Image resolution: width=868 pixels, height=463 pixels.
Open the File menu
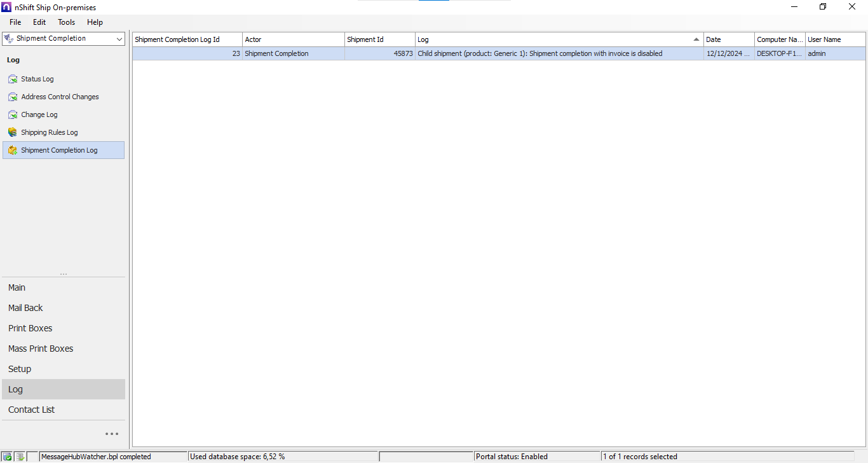click(15, 22)
